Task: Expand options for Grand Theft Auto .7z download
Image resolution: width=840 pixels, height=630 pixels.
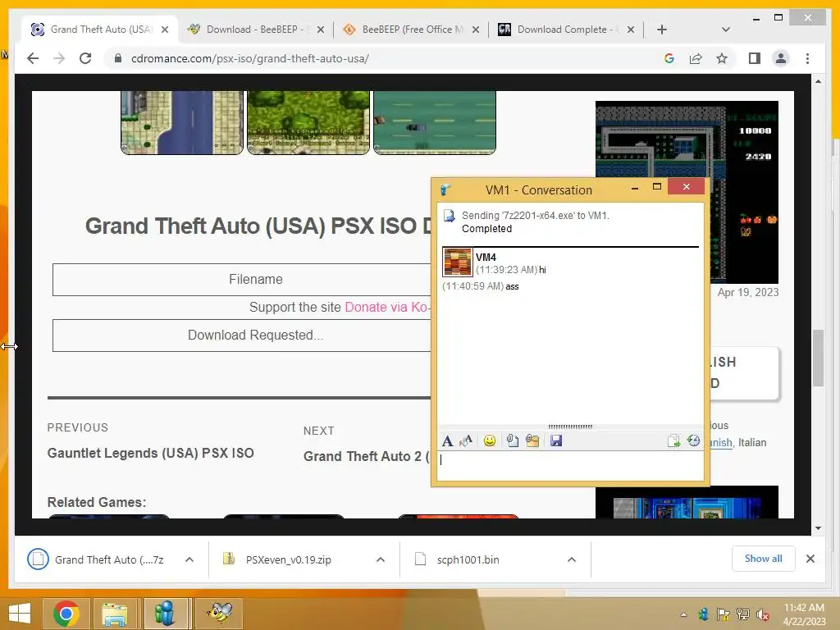Action: coord(189,559)
